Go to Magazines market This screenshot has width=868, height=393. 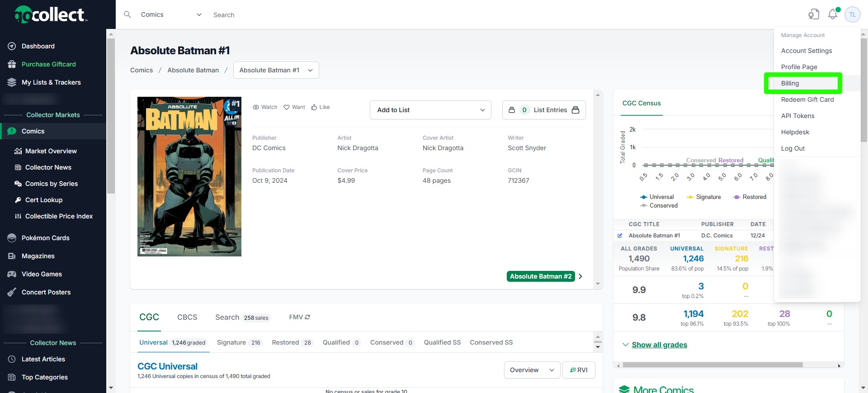38,256
